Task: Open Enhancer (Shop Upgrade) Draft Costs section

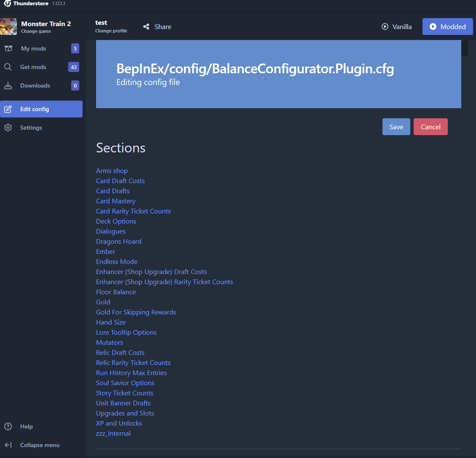Action: click(x=151, y=272)
